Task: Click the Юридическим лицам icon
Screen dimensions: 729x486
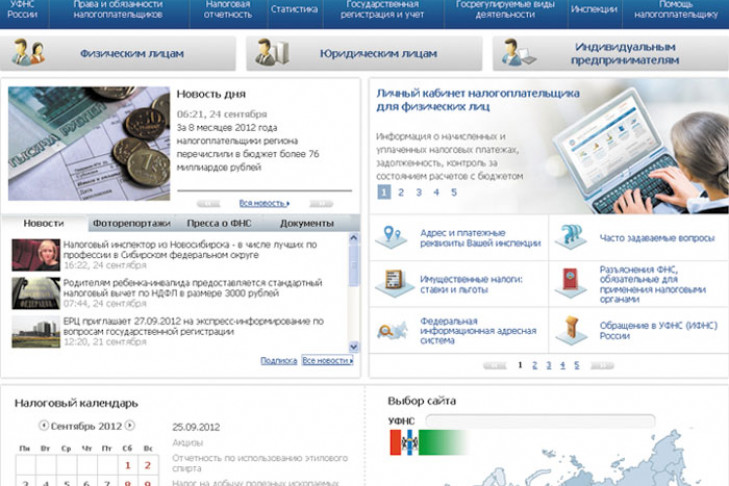Action: [x=268, y=53]
